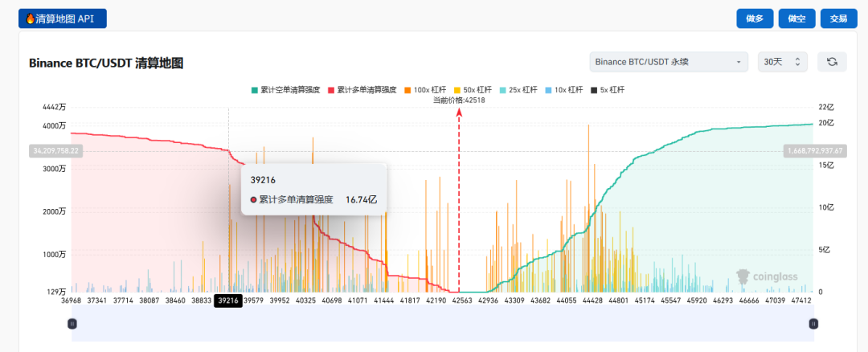The height and width of the screenshot is (352, 868).
Task: Toggle the 10x 杠杆 legend series
Action: point(565,90)
